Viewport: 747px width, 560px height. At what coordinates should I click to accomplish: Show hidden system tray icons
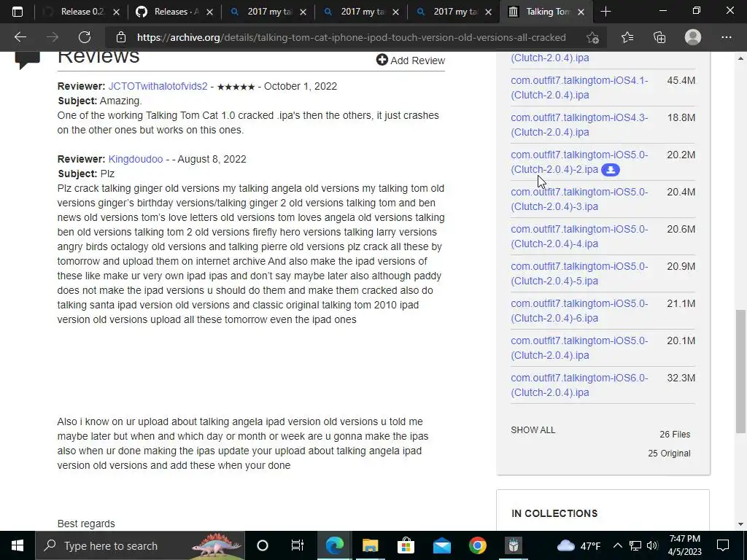[x=617, y=545]
